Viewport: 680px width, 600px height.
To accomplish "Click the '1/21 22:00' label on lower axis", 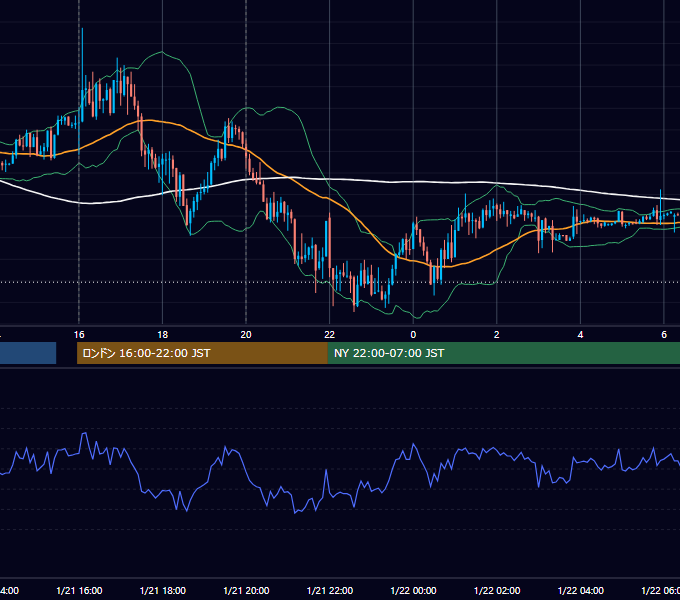I will pos(330,590).
